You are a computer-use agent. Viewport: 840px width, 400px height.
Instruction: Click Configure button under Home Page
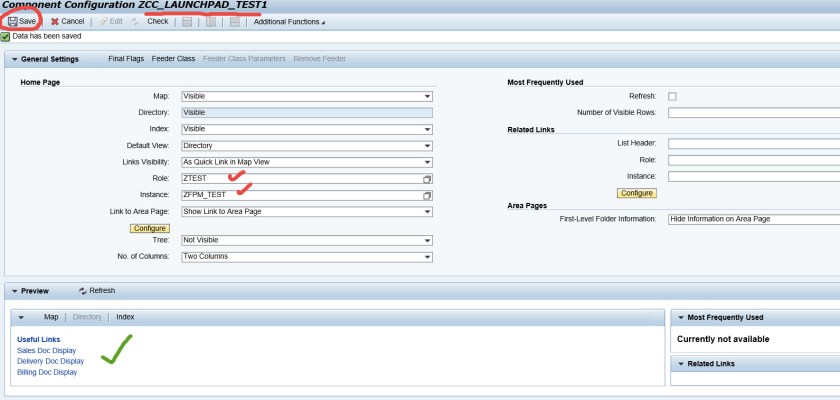(x=150, y=228)
